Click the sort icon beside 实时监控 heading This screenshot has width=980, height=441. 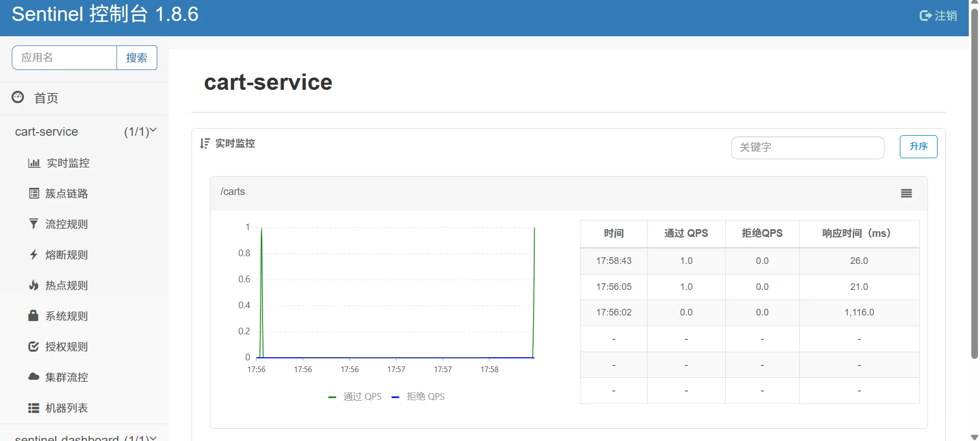coord(205,143)
